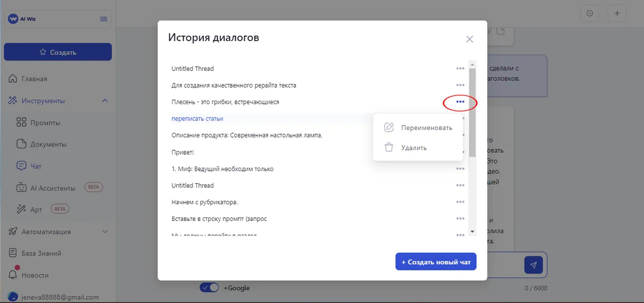Open Промпты section
This screenshot has height=303, width=644.
click(x=45, y=122)
